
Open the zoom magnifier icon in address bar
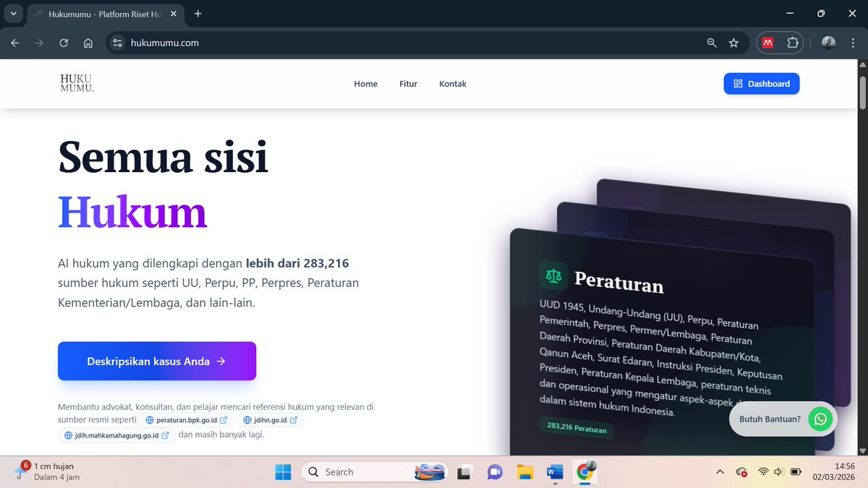712,43
